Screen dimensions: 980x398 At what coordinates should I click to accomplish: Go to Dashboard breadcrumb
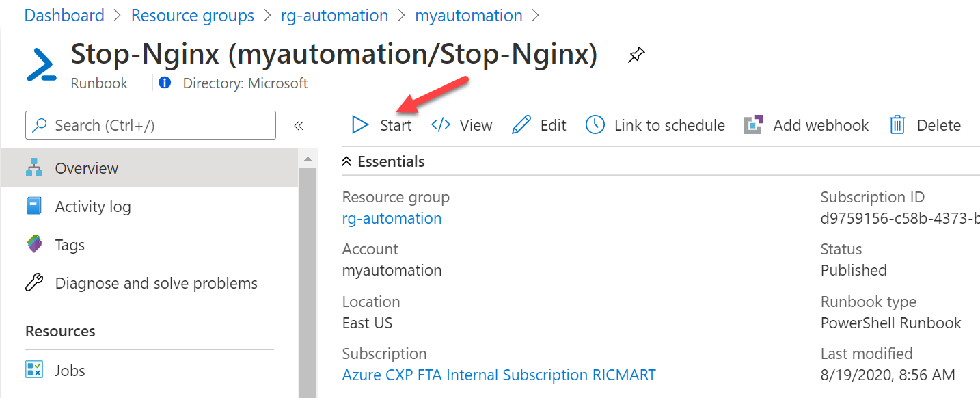[64, 15]
